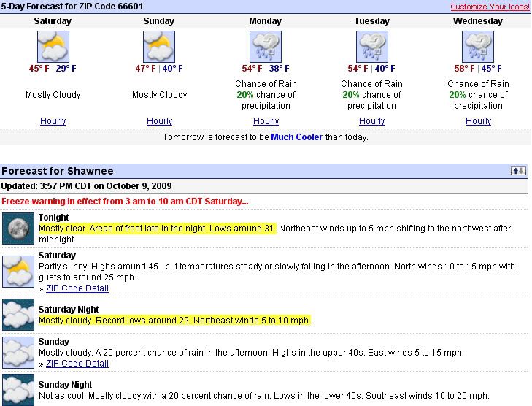Click the Tonight full moon icon
532x406 pixels.
point(18,229)
